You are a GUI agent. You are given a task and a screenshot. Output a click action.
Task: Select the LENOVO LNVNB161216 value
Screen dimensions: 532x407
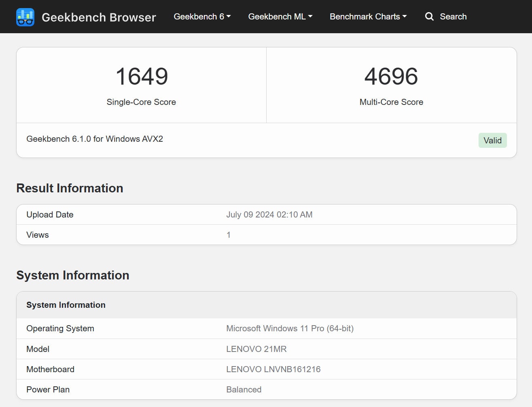(x=273, y=369)
